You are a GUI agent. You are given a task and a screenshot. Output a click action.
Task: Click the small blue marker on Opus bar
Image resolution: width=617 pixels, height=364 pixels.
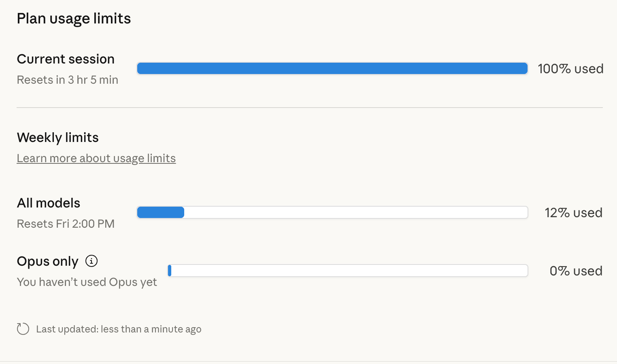click(170, 271)
